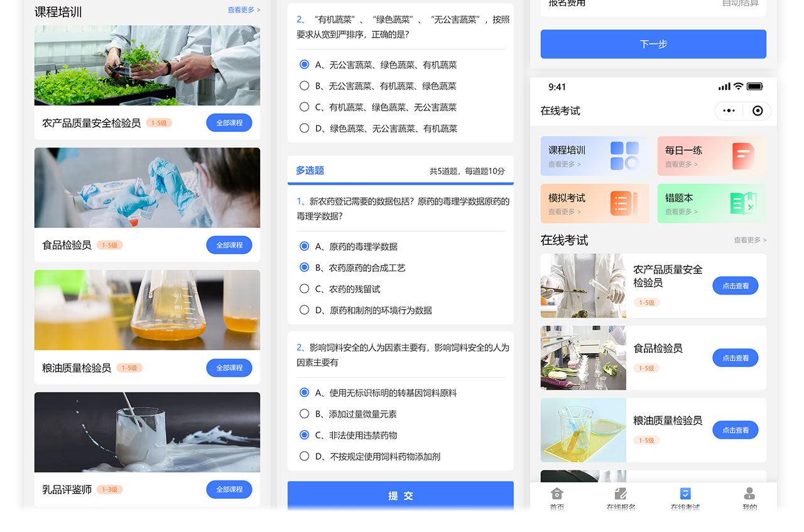Click the 自动结算 value text
The height and width of the screenshot is (532, 804).
pos(741,3)
